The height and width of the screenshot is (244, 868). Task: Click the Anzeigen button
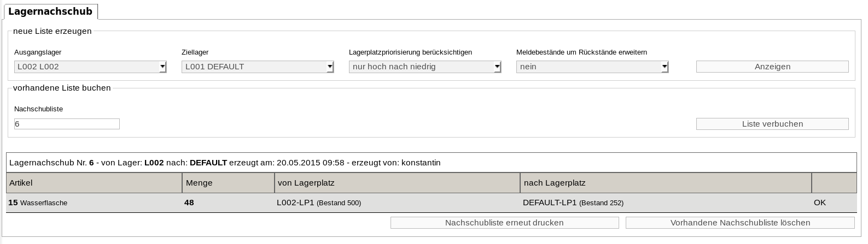(772, 67)
